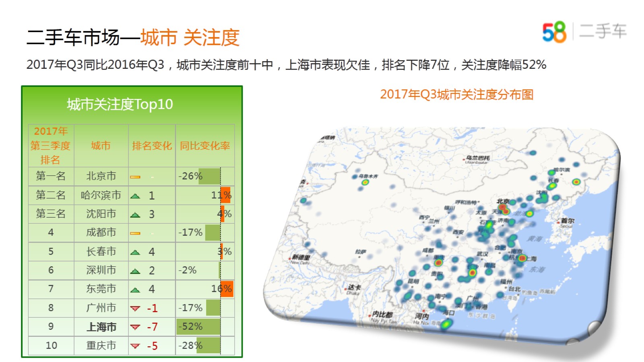644x362 pixels.
Task: Click the 16% orange bar for 东莞市
Action: point(227,289)
